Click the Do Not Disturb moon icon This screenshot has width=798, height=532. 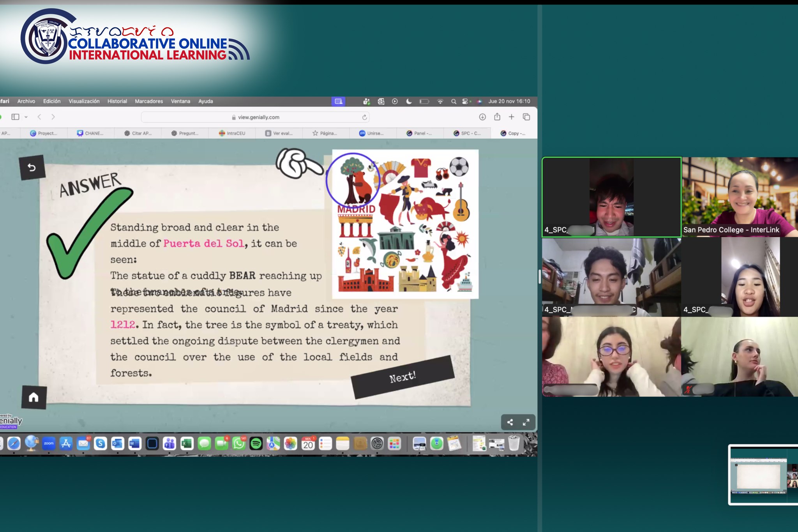click(x=409, y=101)
